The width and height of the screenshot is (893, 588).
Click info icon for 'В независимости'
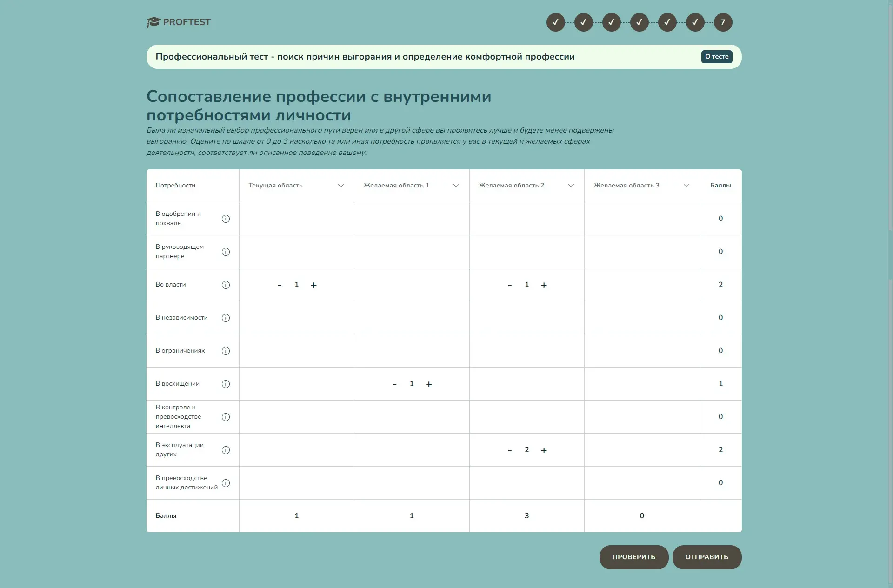tap(226, 318)
